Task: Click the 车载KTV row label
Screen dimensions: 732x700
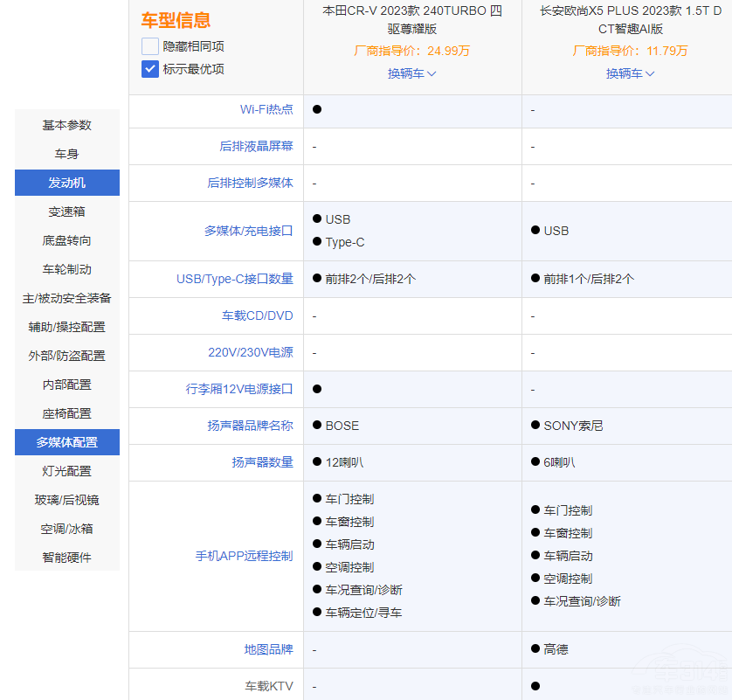Action: (269, 686)
